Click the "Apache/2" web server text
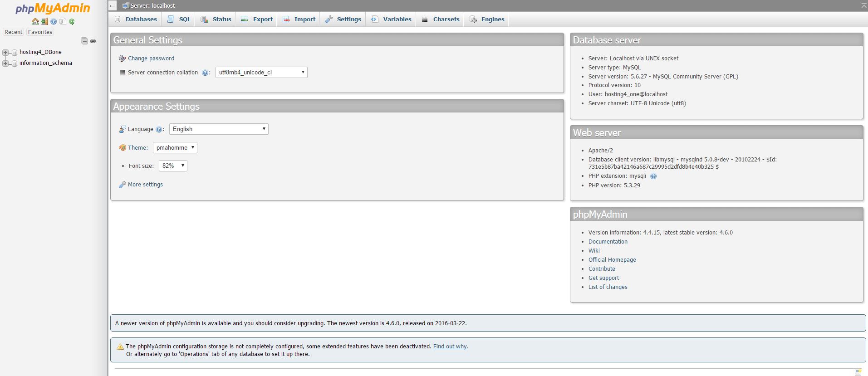This screenshot has width=868, height=376. 601,151
